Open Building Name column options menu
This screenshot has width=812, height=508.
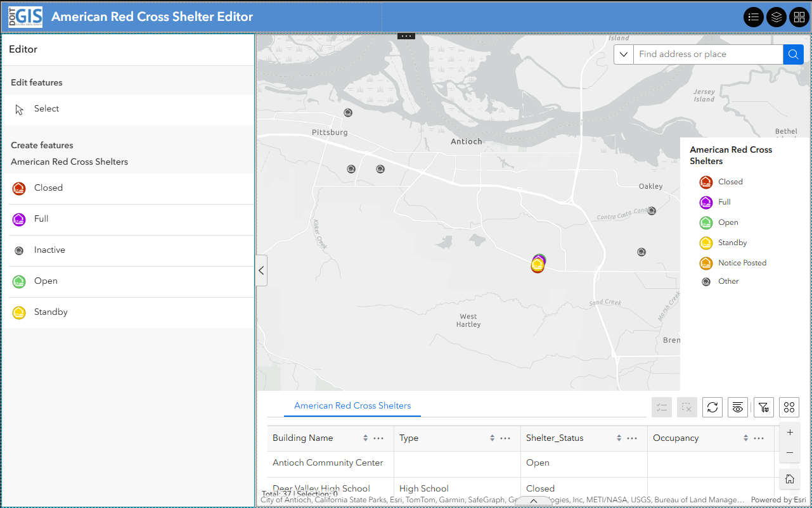point(378,438)
